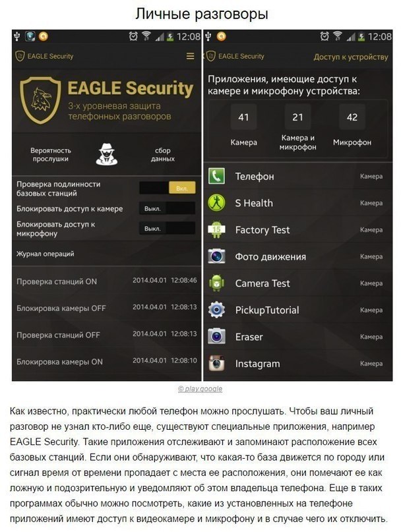Enable Блокировать доступ к микрофону switch
401x532 pixels.
pyautogui.click(x=168, y=228)
